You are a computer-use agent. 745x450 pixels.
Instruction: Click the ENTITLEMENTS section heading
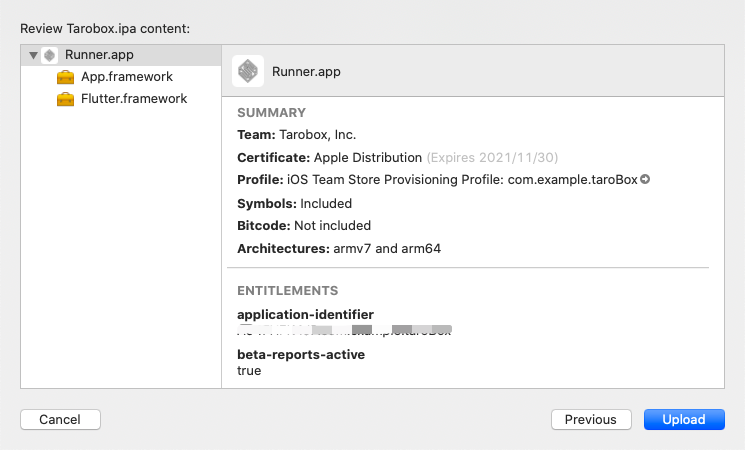click(x=287, y=291)
